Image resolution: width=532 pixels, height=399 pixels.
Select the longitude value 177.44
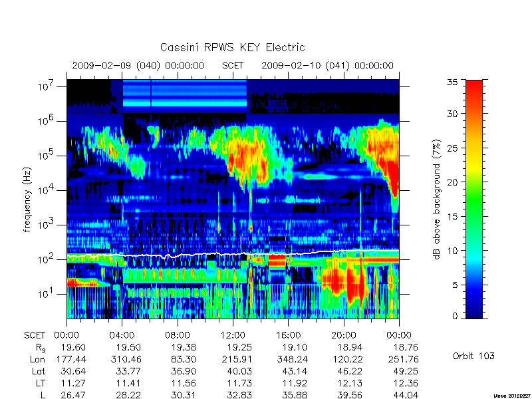(x=70, y=359)
